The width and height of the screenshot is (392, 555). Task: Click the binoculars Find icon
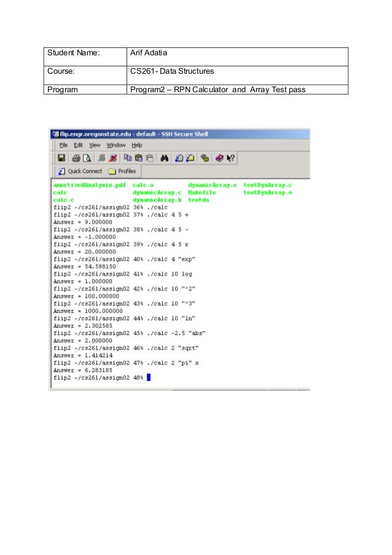point(165,158)
